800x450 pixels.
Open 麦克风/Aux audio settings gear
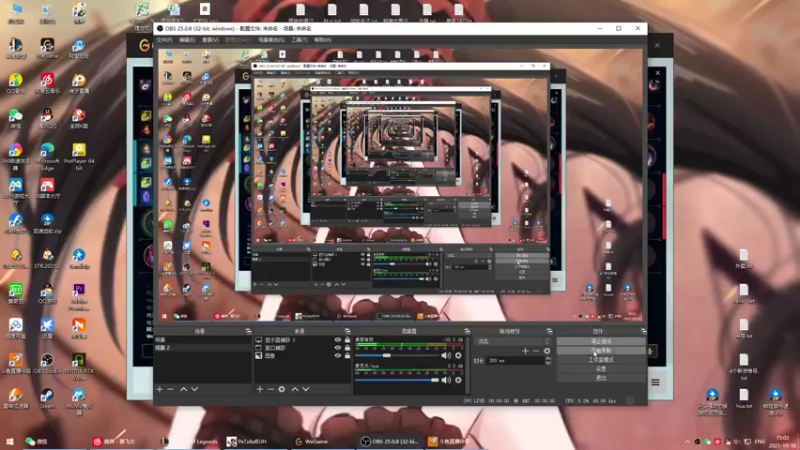(x=458, y=380)
